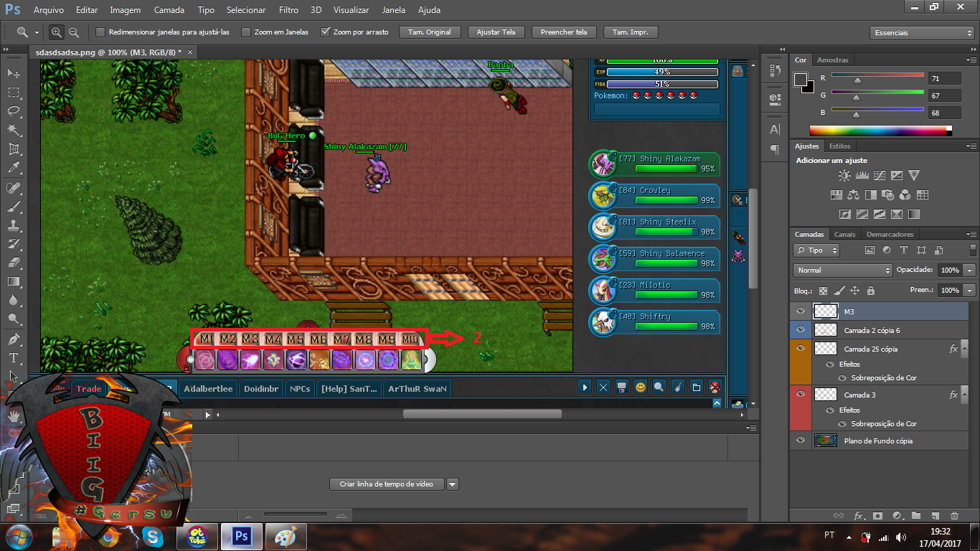
Task: Select the Eraser tool
Action: pyautogui.click(x=14, y=263)
